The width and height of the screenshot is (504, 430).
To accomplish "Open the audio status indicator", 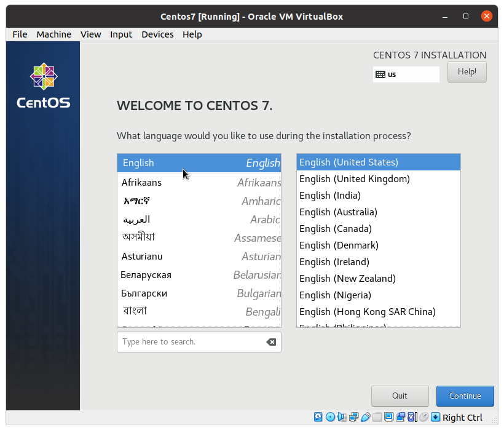I will point(342,417).
